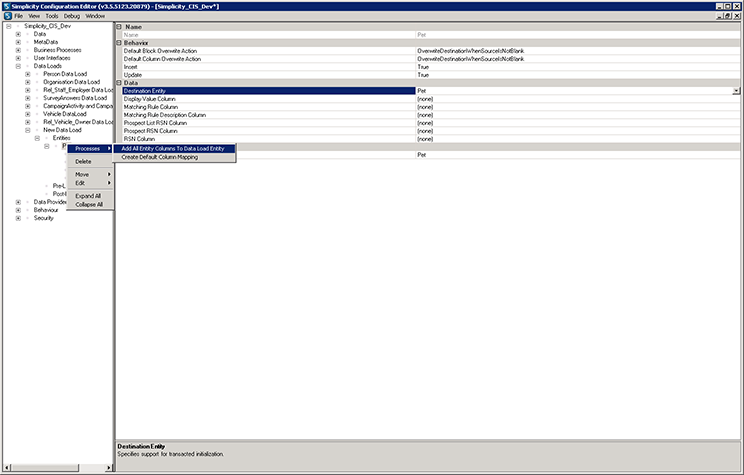Open the File menu

19,16
